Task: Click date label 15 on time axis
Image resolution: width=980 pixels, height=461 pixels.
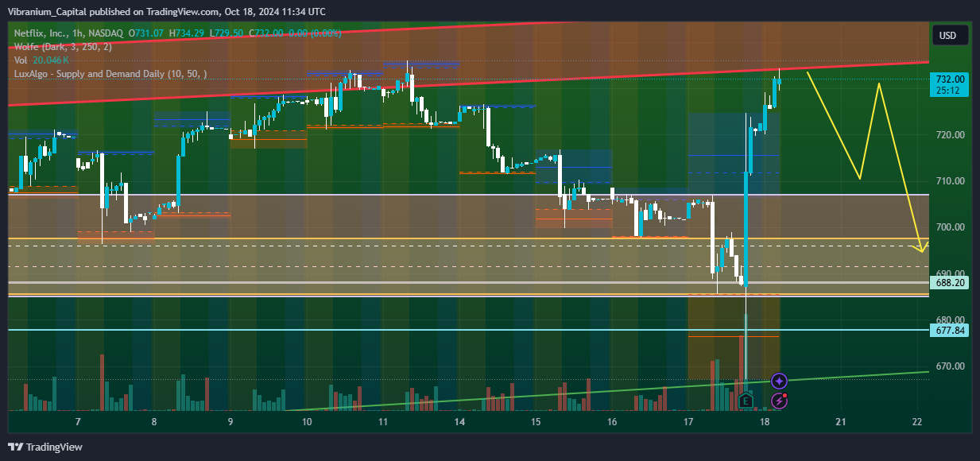Action: click(x=536, y=422)
